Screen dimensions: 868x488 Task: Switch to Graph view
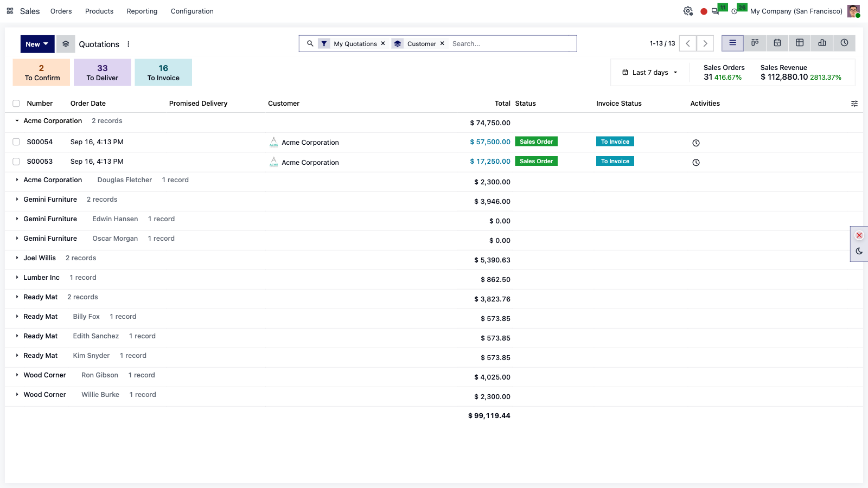coord(822,43)
